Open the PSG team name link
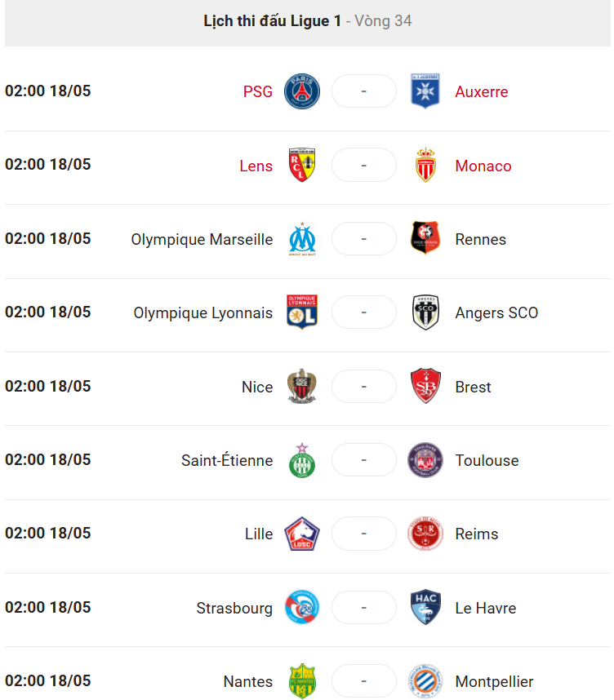The height and width of the screenshot is (700, 614). coord(258,91)
